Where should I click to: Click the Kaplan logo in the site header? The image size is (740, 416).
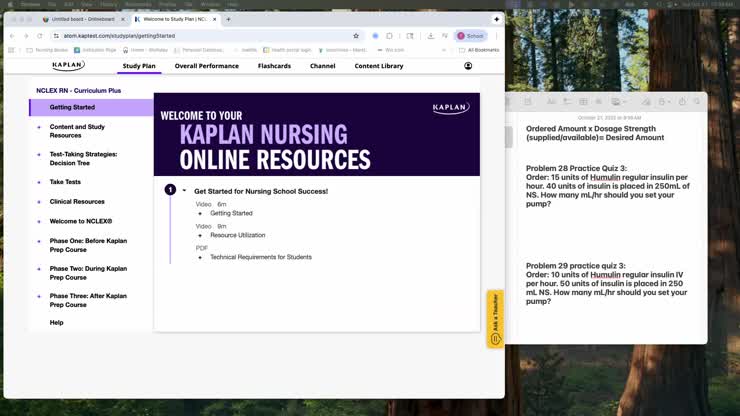(x=68, y=65)
